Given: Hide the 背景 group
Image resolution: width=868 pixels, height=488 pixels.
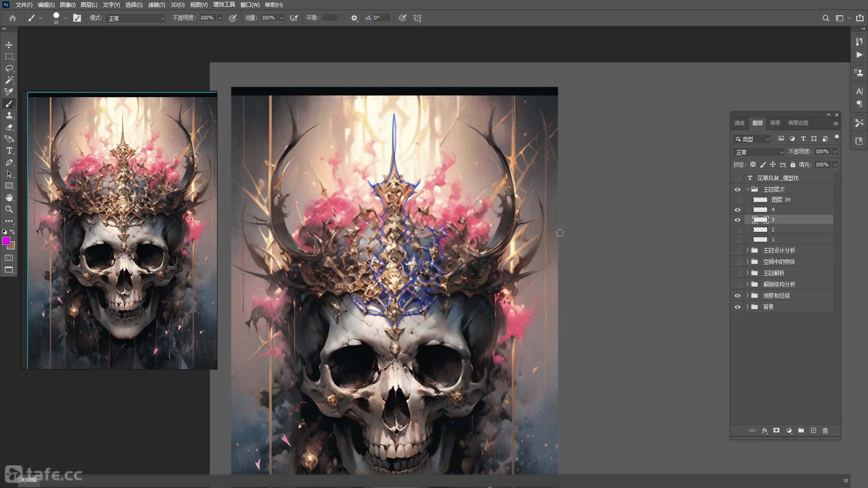Looking at the screenshot, I should (737, 307).
